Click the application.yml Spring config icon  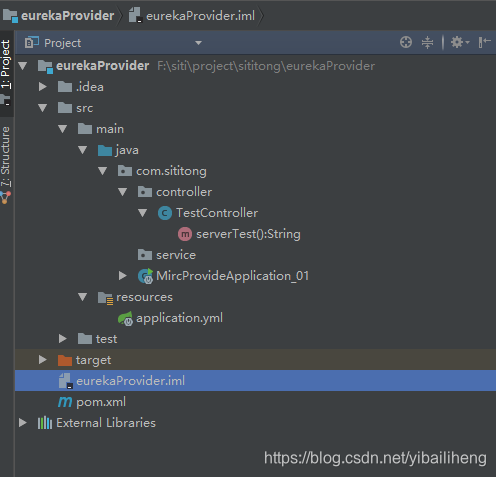click(126, 318)
